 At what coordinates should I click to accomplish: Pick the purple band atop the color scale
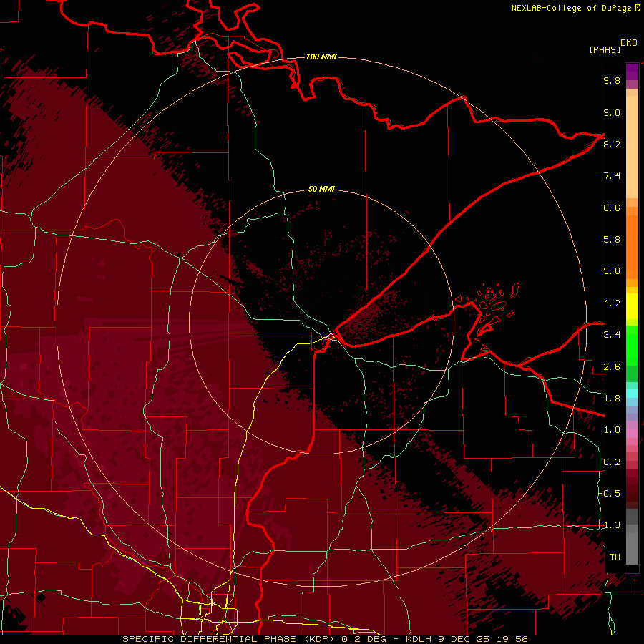632,72
